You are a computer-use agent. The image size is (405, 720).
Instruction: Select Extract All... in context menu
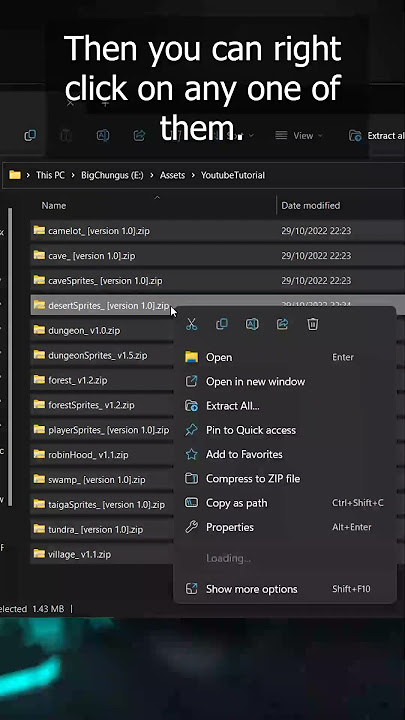pyautogui.click(x=285, y=406)
